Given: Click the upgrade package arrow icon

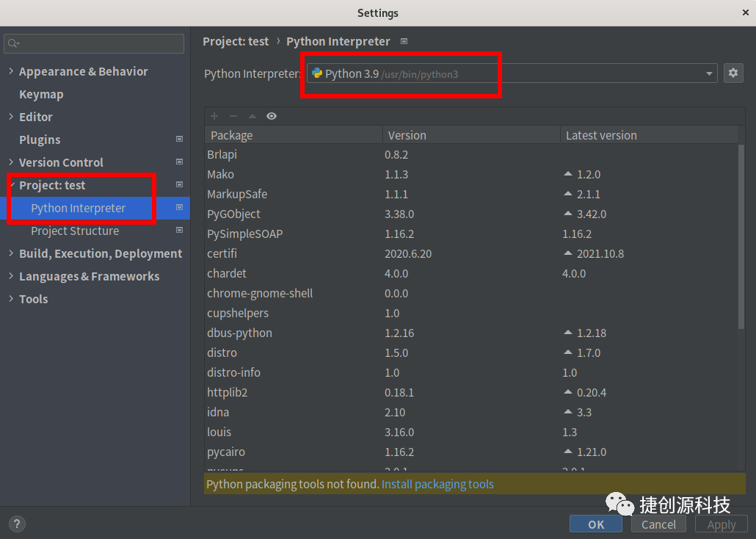Looking at the screenshot, I should tap(252, 116).
